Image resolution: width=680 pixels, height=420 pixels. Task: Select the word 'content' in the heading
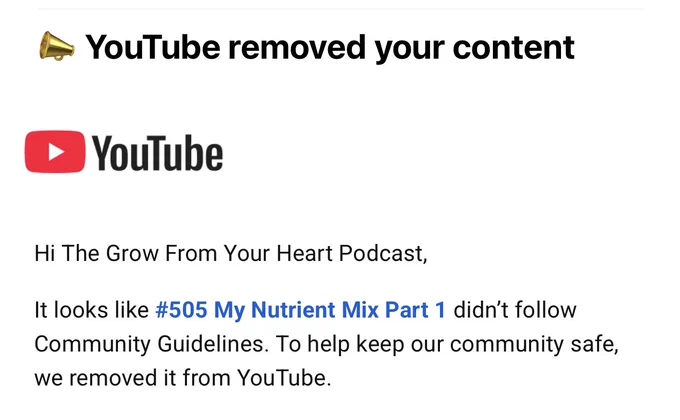pyautogui.click(x=514, y=47)
